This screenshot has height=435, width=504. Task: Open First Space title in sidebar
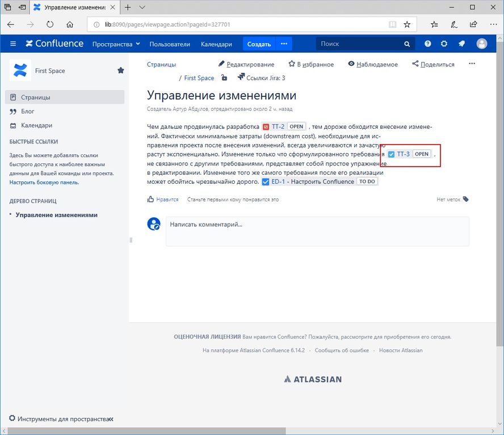(50, 71)
